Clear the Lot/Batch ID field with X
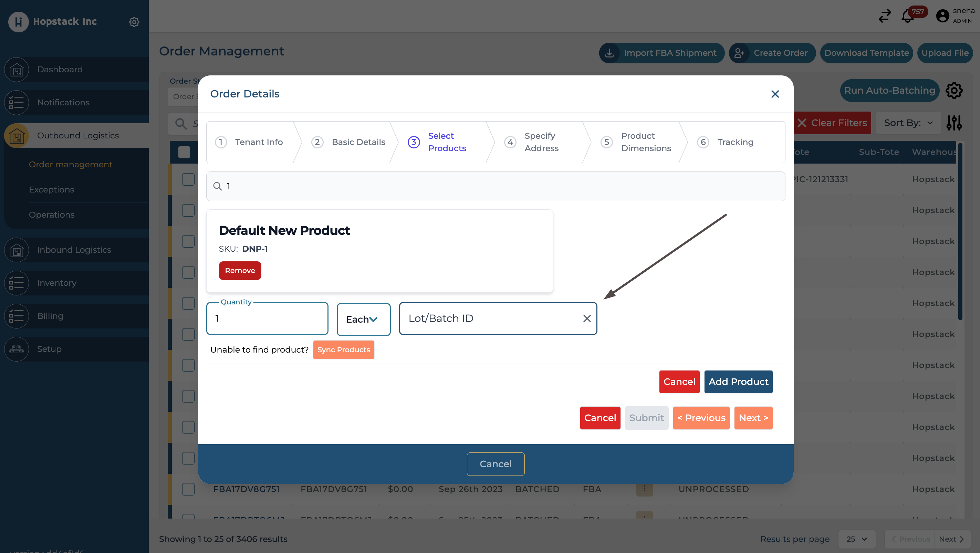980x553 pixels. click(587, 318)
